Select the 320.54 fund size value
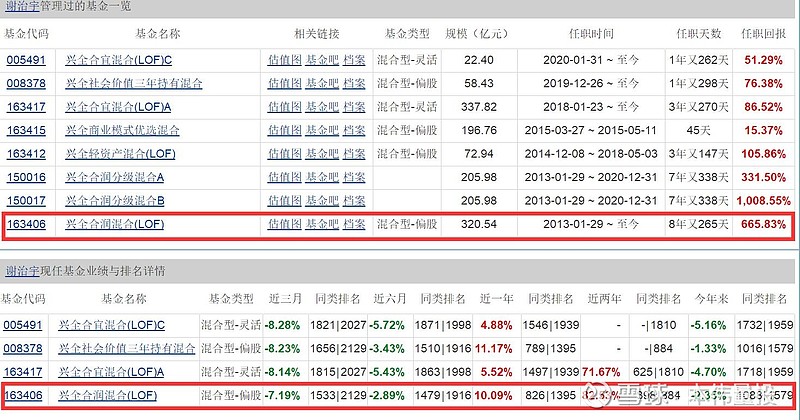The width and height of the screenshot is (800, 420). (479, 224)
